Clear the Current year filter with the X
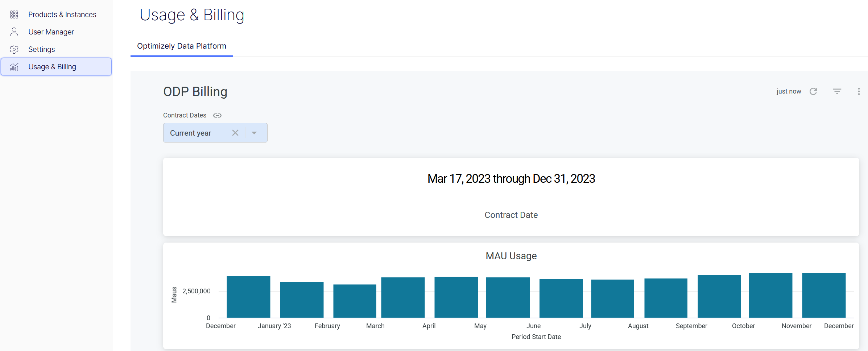This screenshot has height=351, width=868. pyautogui.click(x=235, y=133)
